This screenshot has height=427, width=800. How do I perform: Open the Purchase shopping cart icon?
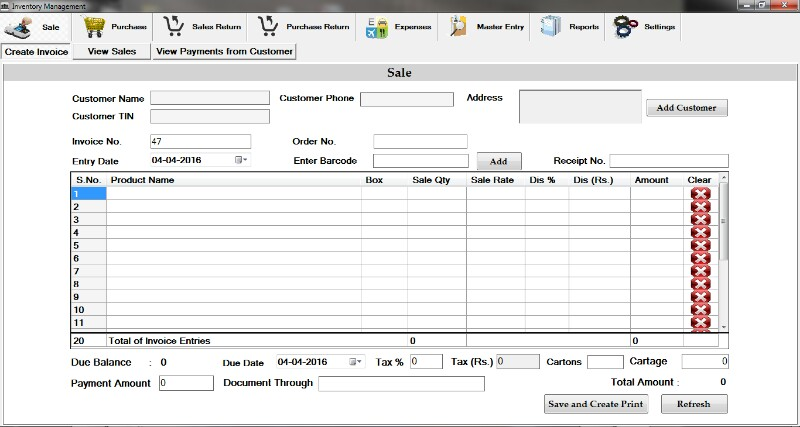[94, 27]
